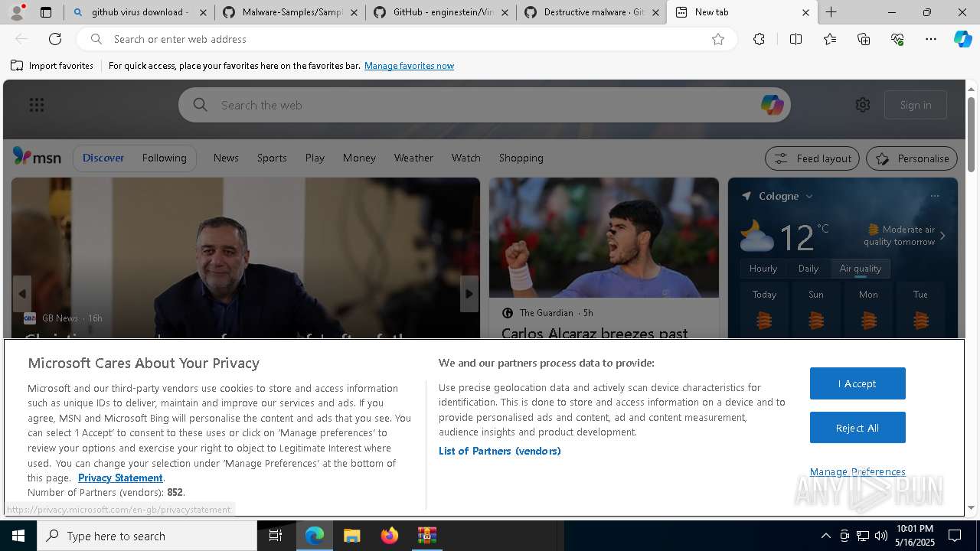Open the Favorites list icon
The image size is (980, 551).
(830, 39)
